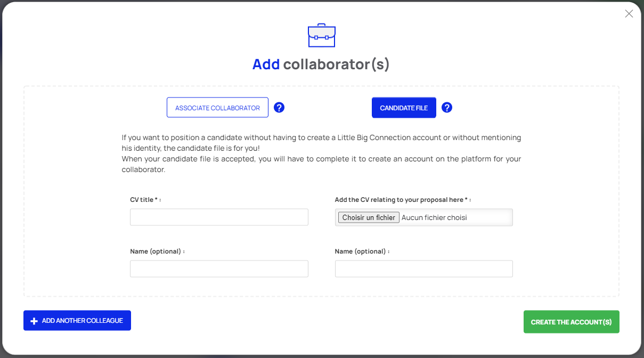Click the 'CV title * :' label
The image size is (644, 358).
click(145, 200)
